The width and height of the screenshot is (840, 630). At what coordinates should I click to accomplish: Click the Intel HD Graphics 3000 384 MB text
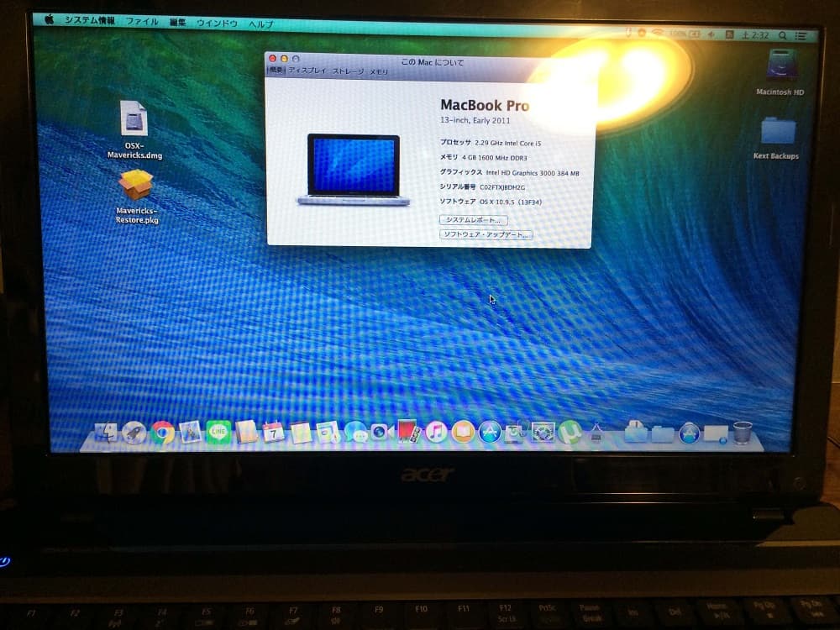pyautogui.click(x=533, y=172)
